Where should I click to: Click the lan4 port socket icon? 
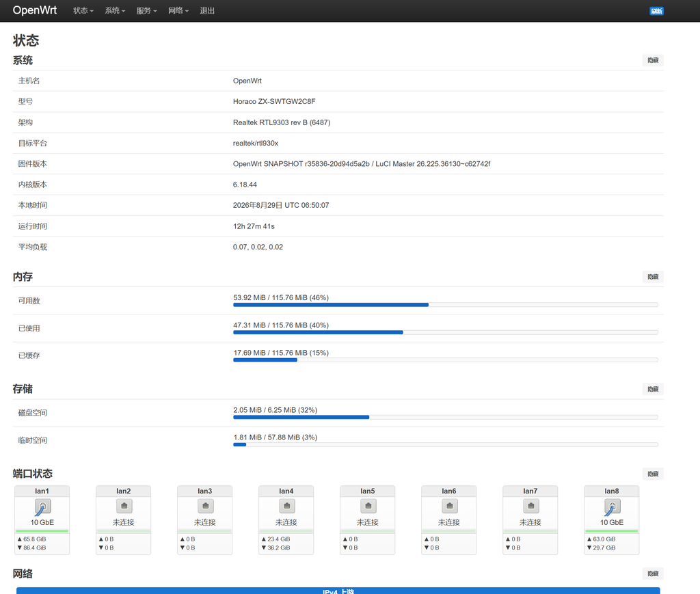click(287, 506)
